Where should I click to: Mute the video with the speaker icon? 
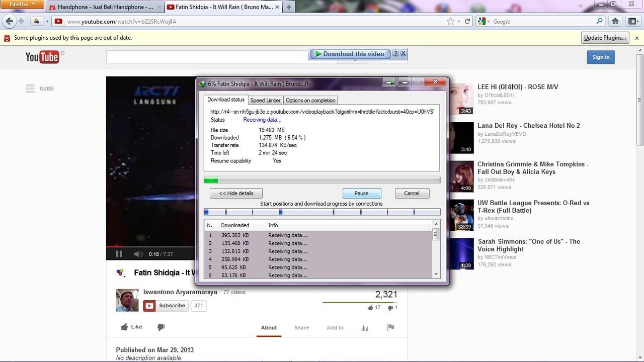click(x=138, y=254)
